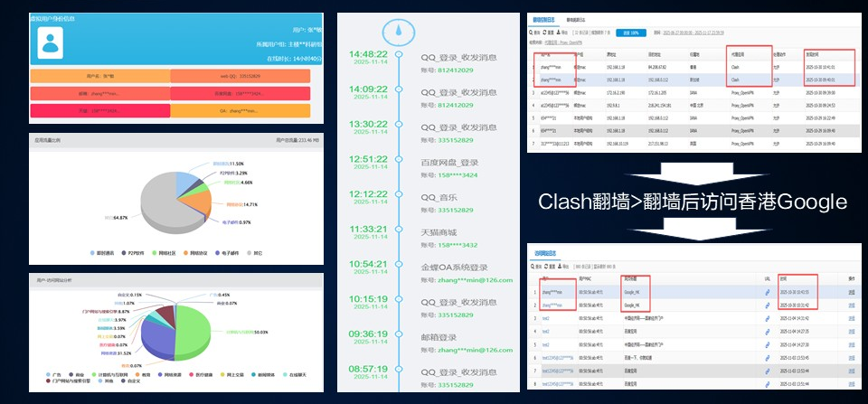The width and height of the screenshot is (868, 404).
Task: Open details link for website log row 3
Action: click(852, 318)
